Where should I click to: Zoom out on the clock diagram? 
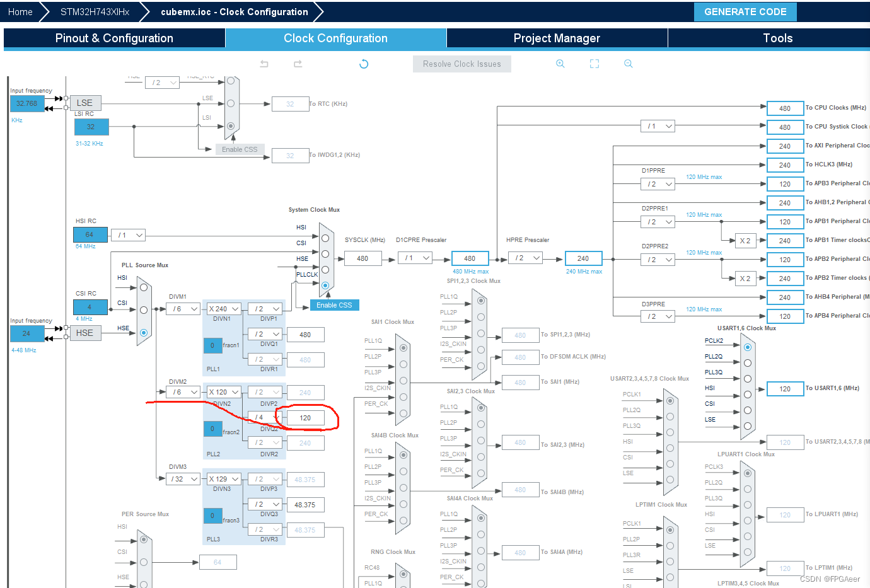point(629,64)
